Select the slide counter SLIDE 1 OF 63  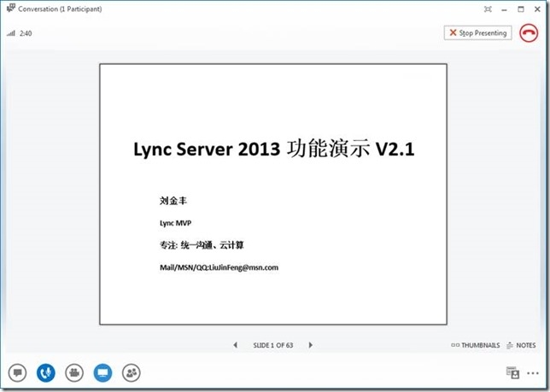click(x=273, y=345)
